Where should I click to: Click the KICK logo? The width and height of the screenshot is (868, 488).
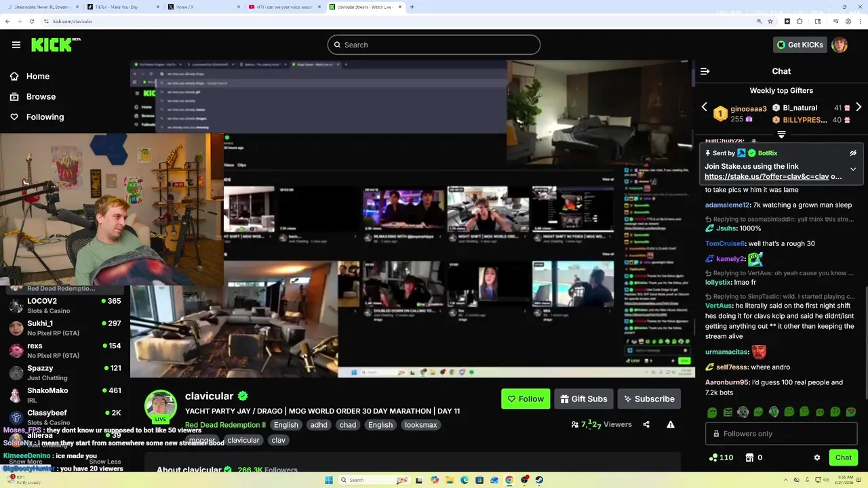click(x=56, y=45)
